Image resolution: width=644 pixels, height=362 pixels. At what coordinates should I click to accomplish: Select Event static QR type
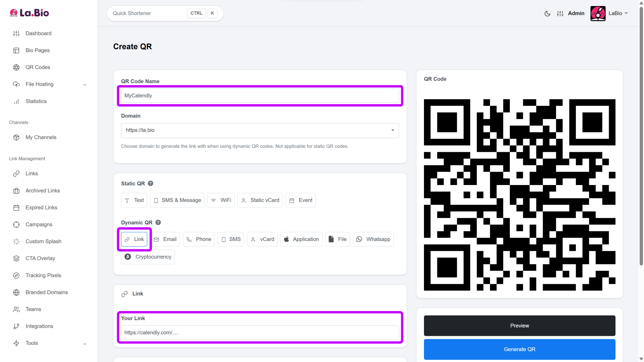point(301,200)
